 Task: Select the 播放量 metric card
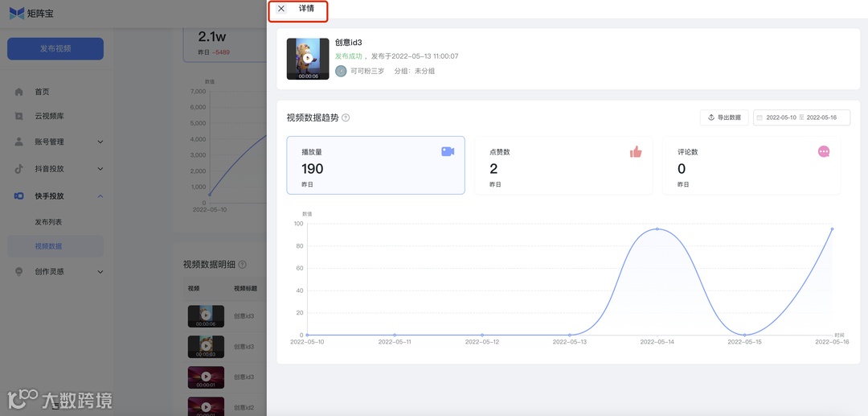[x=375, y=165]
